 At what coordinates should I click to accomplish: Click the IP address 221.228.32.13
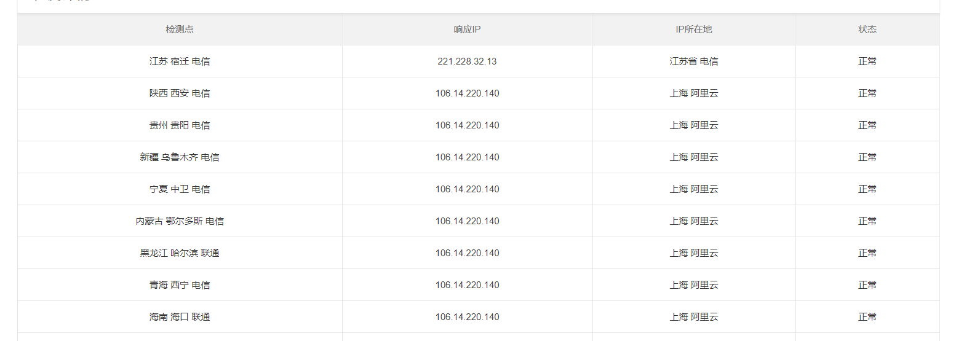tap(467, 61)
